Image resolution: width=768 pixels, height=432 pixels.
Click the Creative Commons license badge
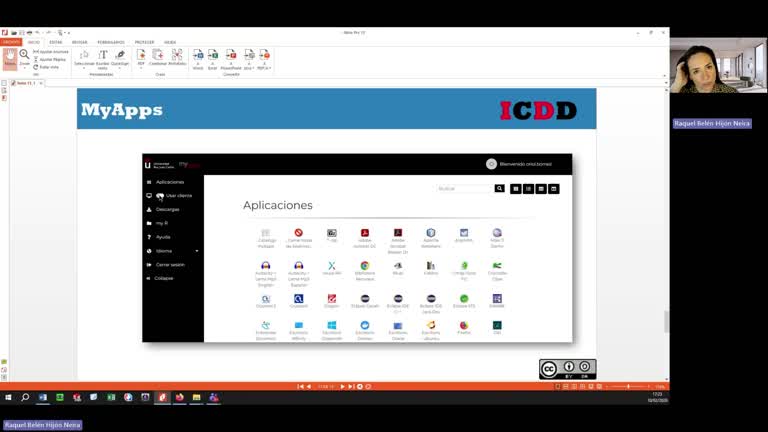(x=568, y=369)
